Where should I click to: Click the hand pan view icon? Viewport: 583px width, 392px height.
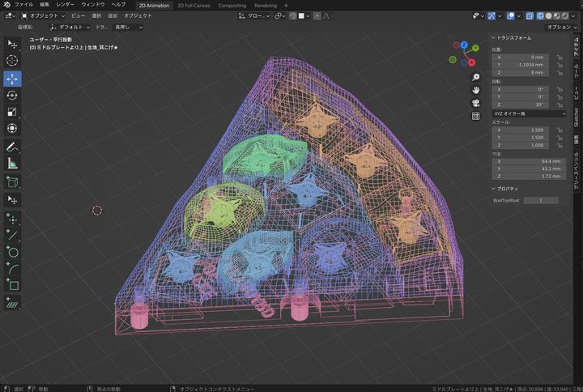click(476, 90)
